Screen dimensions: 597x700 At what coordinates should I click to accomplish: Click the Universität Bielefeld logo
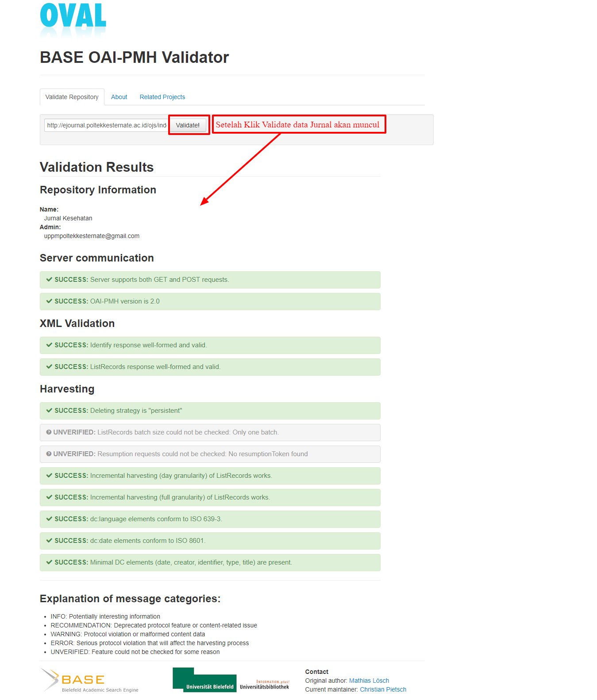204,680
